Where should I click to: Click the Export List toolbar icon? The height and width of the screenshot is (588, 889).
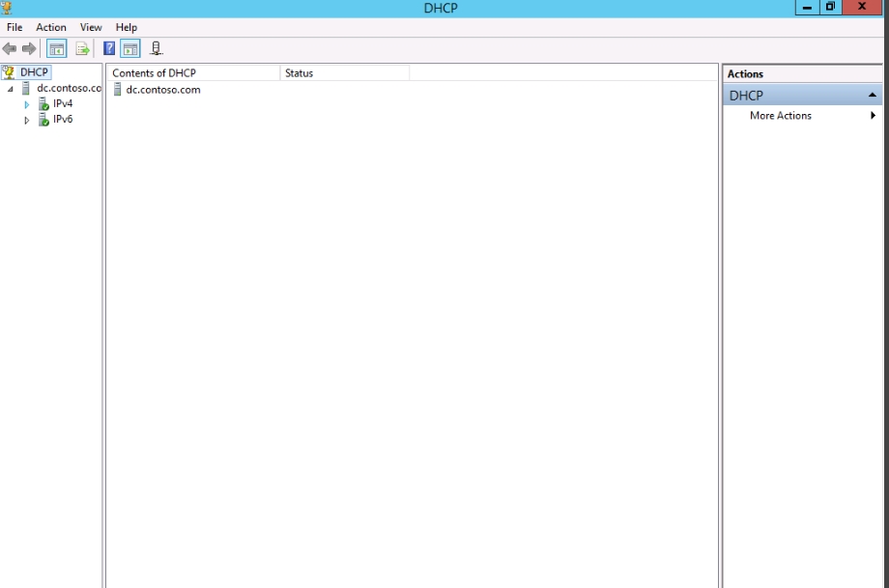[x=83, y=48]
